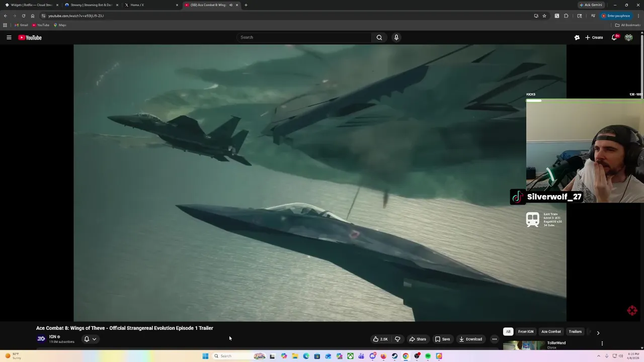The height and width of the screenshot is (362, 644).
Task: Open the browser home page button
Action: point(33,16)
